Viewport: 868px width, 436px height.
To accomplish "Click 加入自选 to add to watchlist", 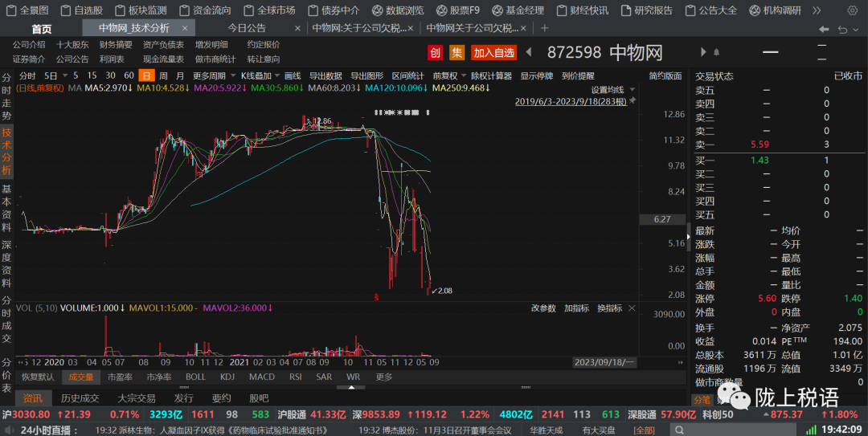I will [x=493, y=52].
